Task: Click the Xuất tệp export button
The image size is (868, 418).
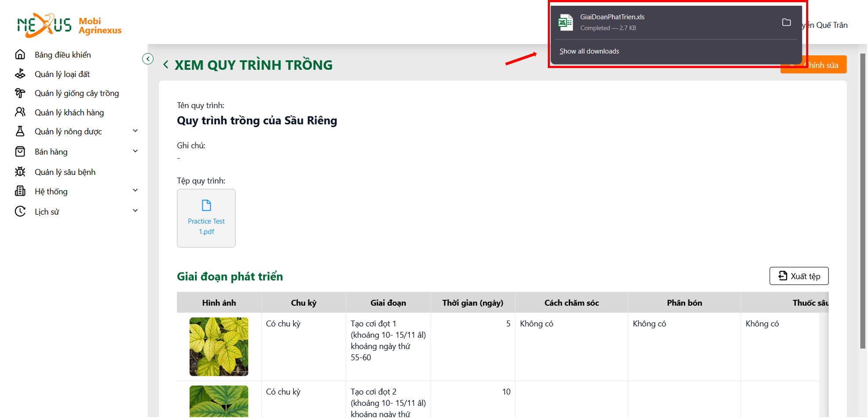Action: tap(799, 276)
